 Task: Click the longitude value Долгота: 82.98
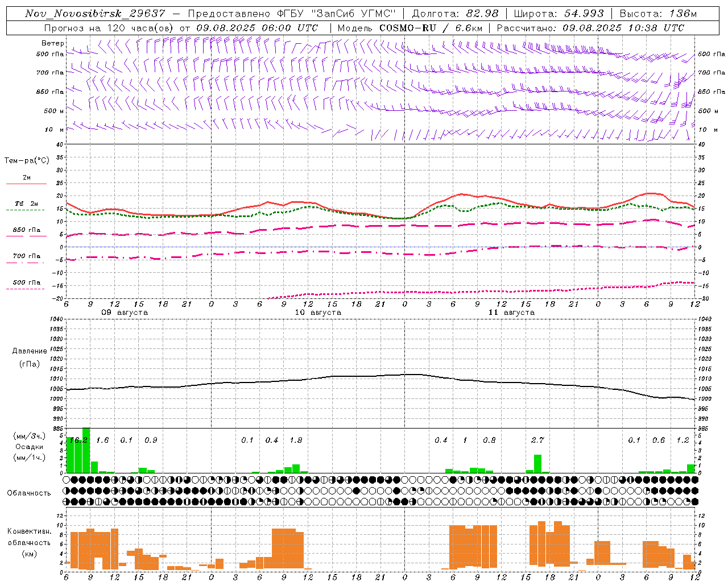click(455, 14)
